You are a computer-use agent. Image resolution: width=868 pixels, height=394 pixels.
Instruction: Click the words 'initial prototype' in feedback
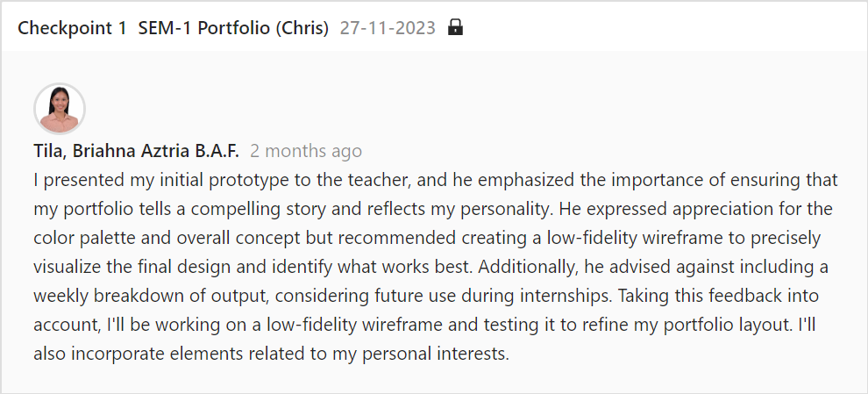[193, 180]
